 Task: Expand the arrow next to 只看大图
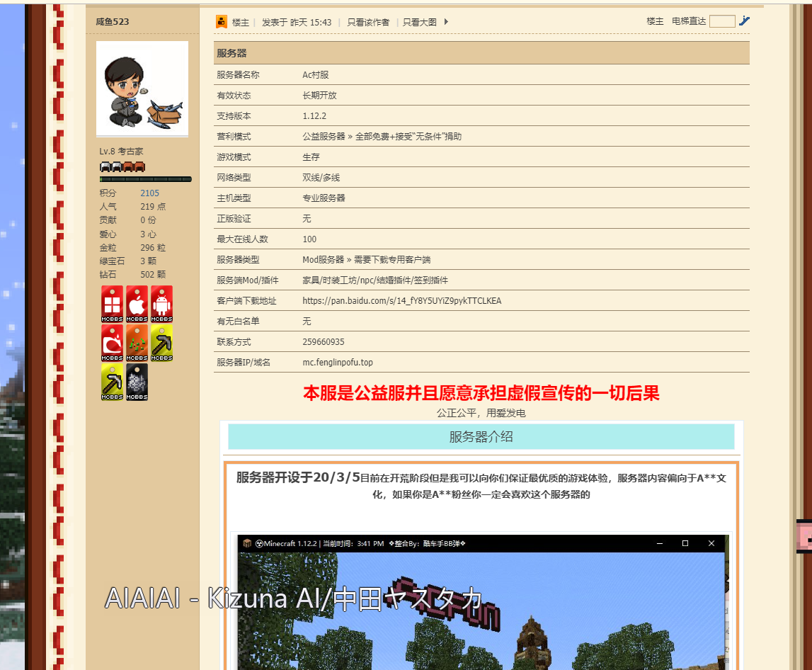[446, 22]
